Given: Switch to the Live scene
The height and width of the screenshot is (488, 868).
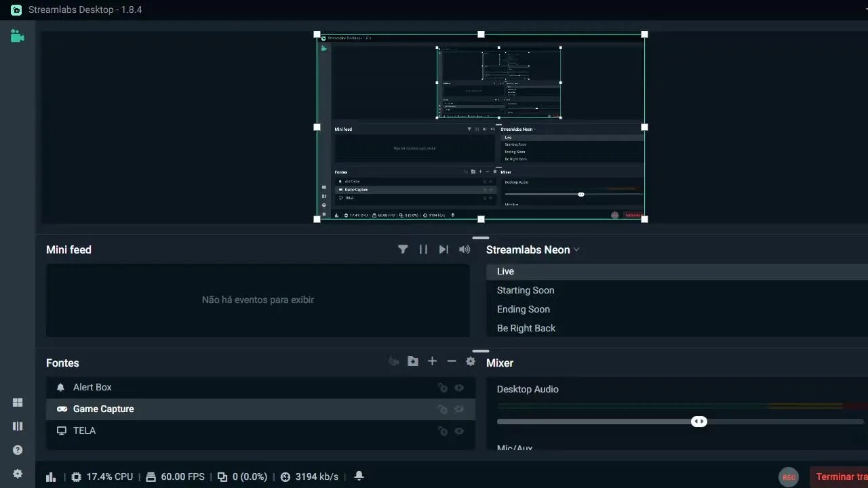Looking at the screenshot, I should click(677, 271).
